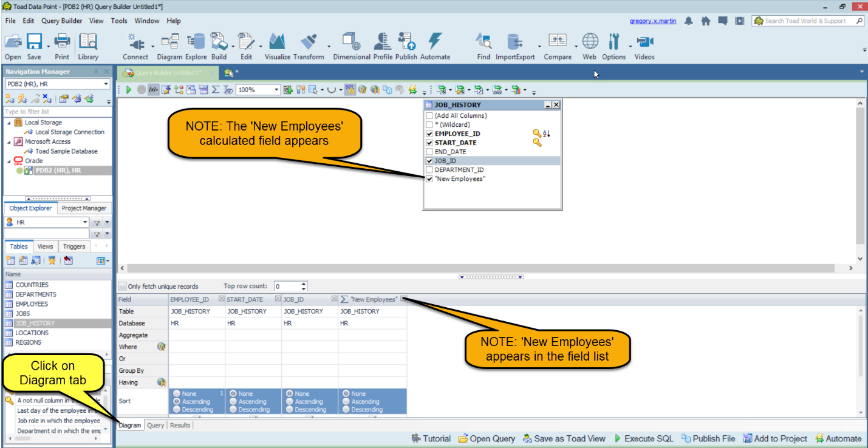Select the EMPLOYEES table in list
The image size is (868, 448).
(32, 304)
